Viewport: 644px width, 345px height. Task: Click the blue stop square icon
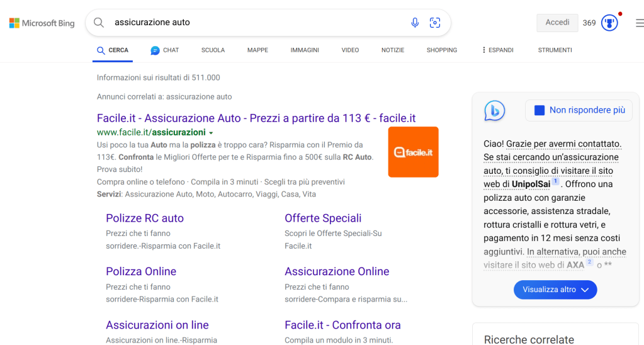point(539,110)
